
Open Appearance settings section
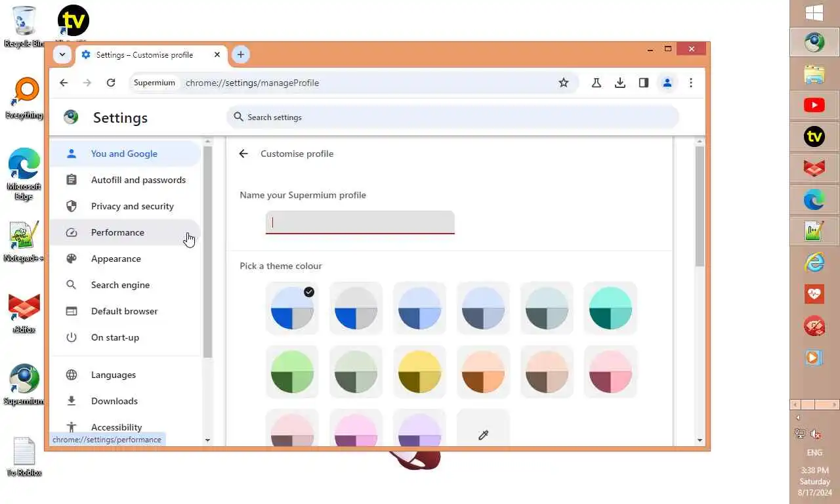(125, 259)
